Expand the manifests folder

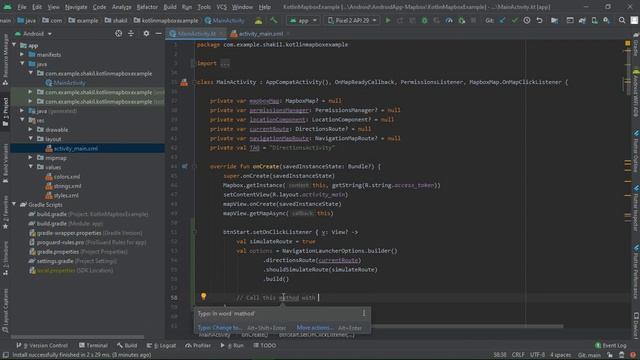click(22, 54)
